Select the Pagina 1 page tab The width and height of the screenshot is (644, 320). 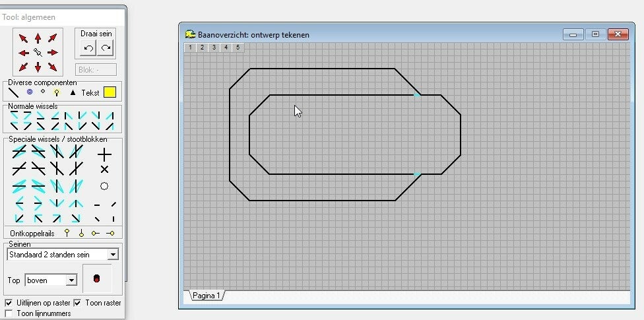pos(207,296)
